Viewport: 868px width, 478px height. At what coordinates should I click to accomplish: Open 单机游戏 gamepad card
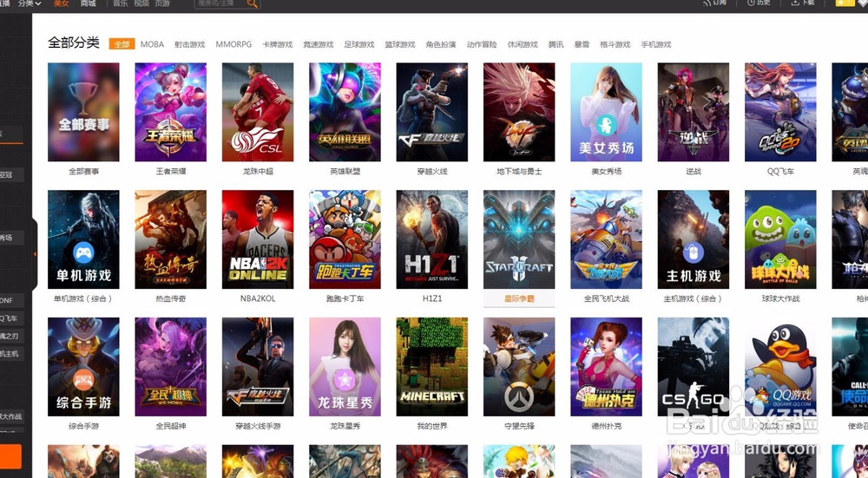tap(83, 239)
